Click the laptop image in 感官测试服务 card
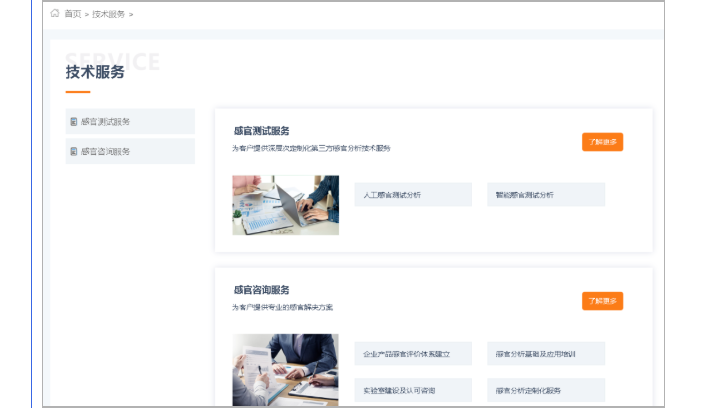This screenshot has width=703, height=408. [x=285, y=205]
